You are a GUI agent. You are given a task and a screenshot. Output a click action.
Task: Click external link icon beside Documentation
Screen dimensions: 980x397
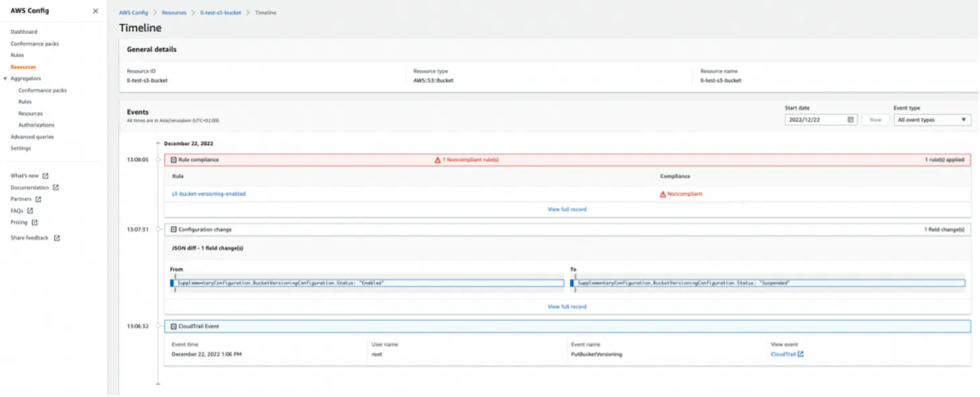(x=56, y=188)
